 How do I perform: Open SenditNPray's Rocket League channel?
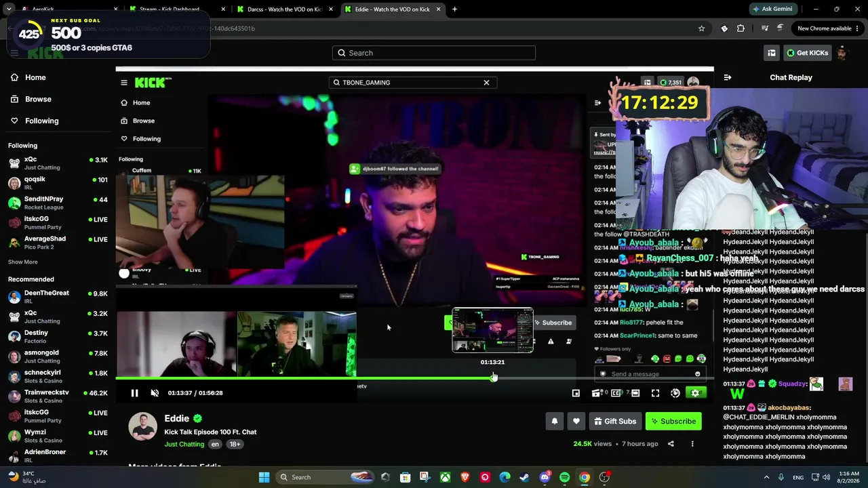click(58, 203)
